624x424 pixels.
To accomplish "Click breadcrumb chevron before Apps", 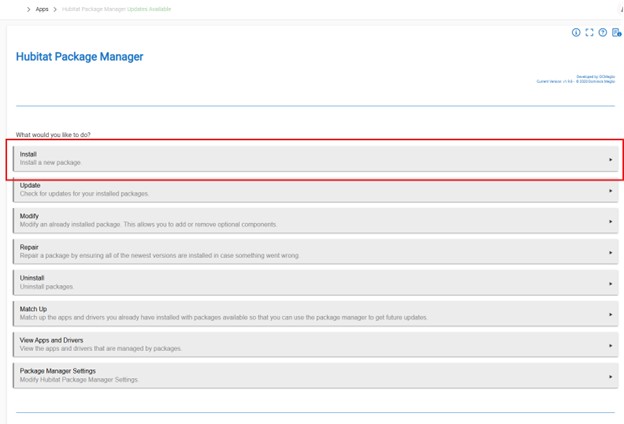I will pos(28,9).
